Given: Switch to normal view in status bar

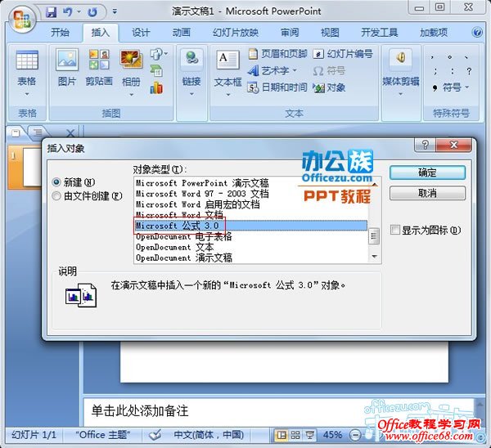Looking at the screenshot, I should click(x=282, y=435).
